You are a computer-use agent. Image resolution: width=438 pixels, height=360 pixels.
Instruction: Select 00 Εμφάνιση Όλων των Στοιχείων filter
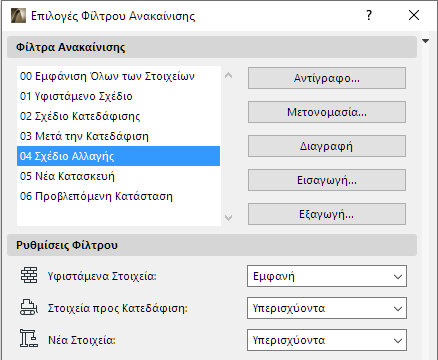[x=118, y=76]
